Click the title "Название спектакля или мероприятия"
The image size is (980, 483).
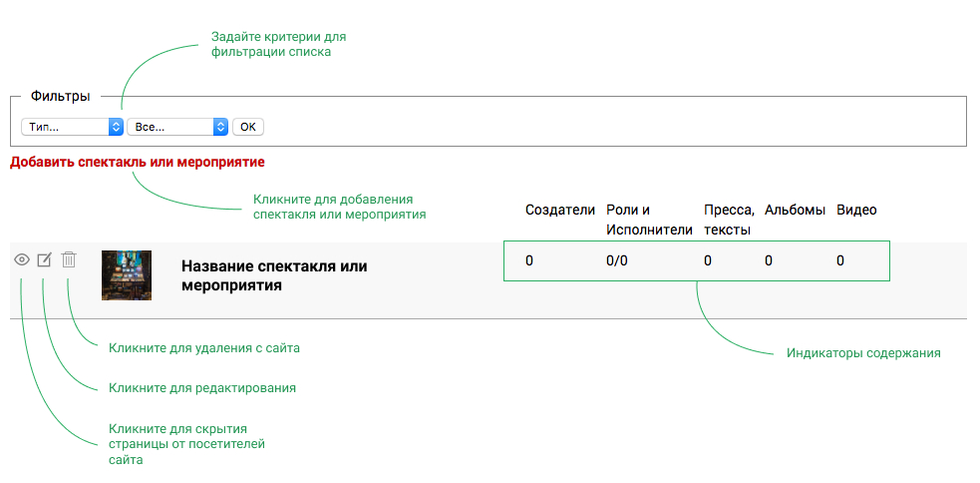(274, 275)
